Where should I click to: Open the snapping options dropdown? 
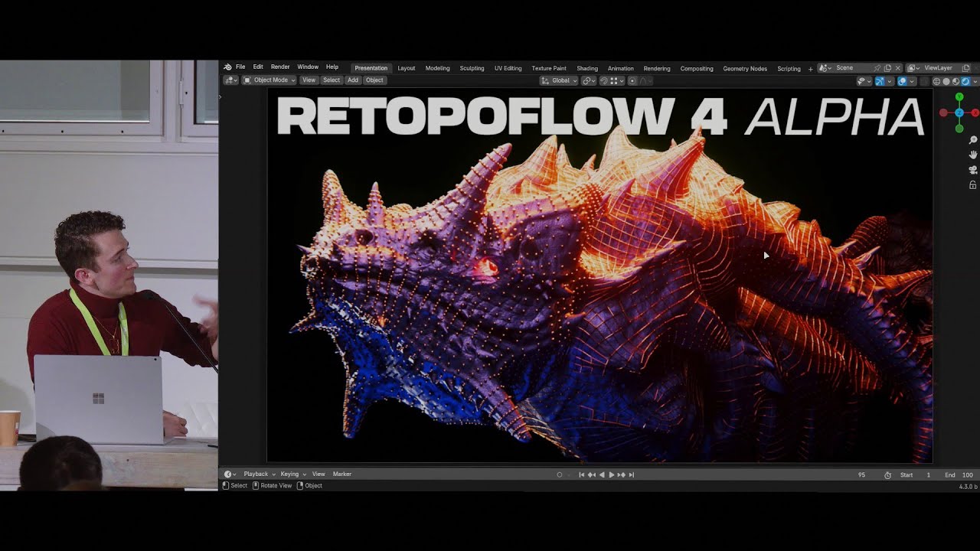617,80
